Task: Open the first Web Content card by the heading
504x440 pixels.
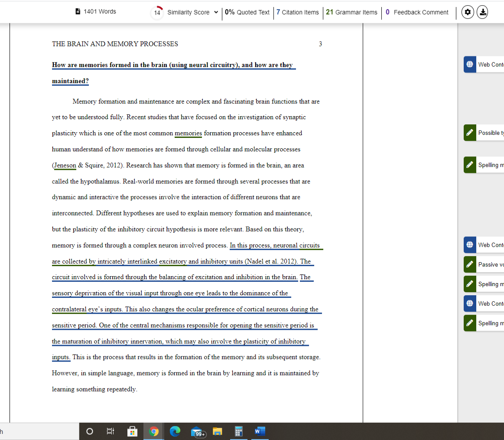Action: click(484, 64)
